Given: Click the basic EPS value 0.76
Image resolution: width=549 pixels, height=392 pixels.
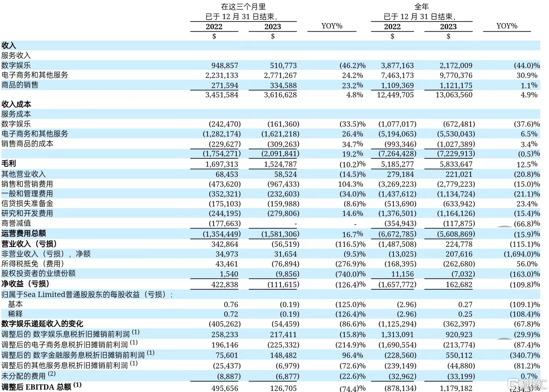Looking at the screenshot, I should (231, 304).
